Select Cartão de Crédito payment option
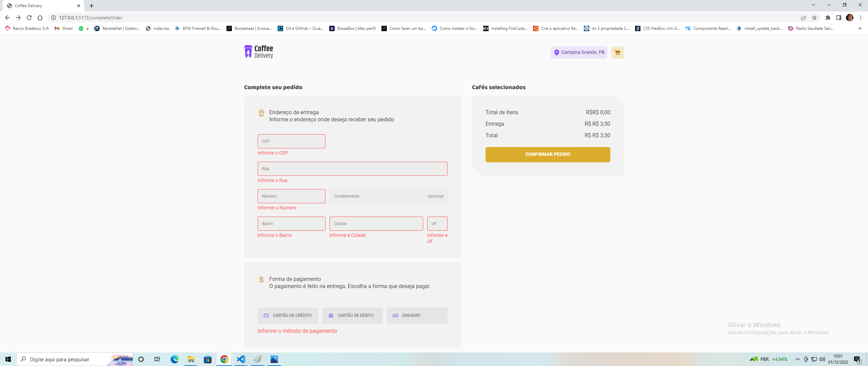This screenshot has height=366, width=868. pos(288,316)
